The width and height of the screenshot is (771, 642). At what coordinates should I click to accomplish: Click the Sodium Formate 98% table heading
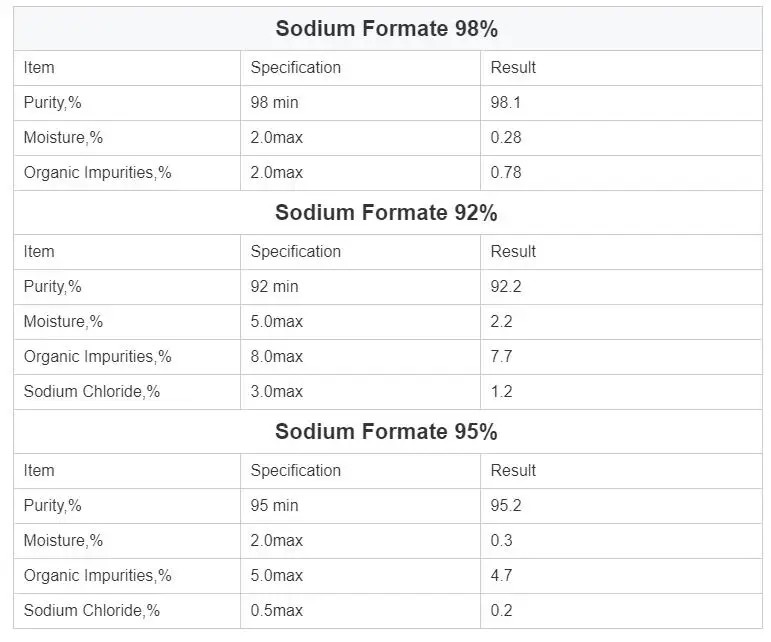coord(386,29)
